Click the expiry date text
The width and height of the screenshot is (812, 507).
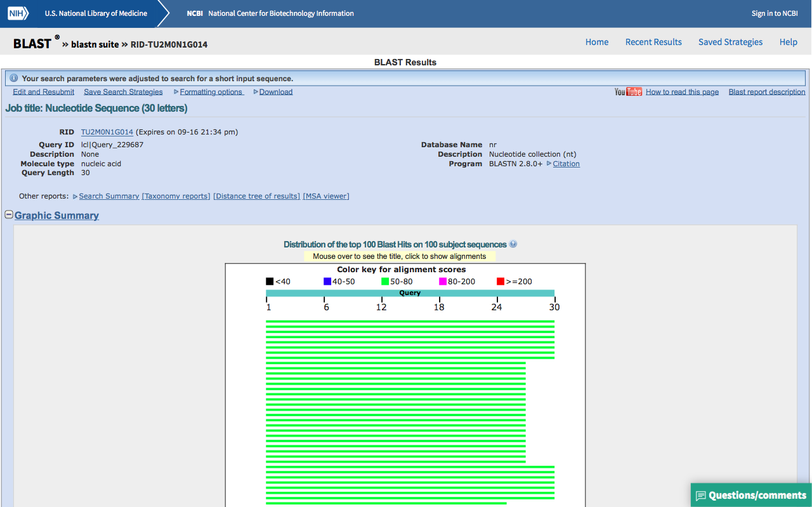(187, 132)
